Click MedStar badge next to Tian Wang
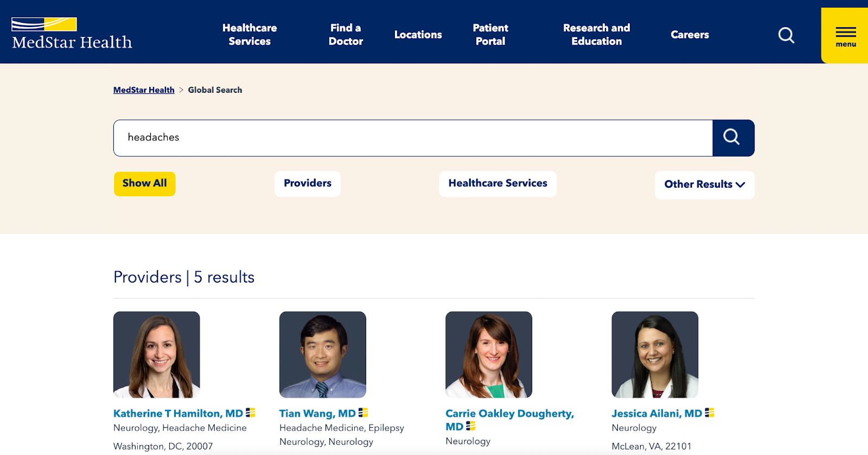This screenshot has width=868, height=455. (x=363, y=413)
